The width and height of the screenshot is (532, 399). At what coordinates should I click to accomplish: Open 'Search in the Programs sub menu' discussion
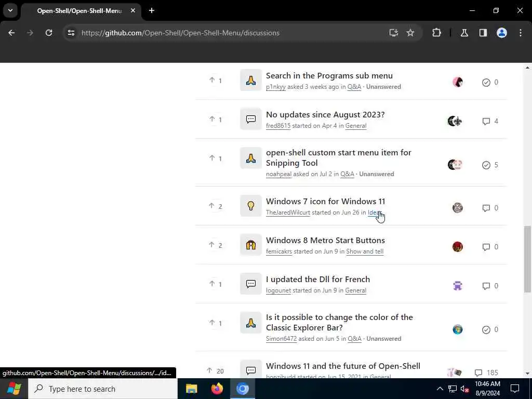tap(329, 76)
